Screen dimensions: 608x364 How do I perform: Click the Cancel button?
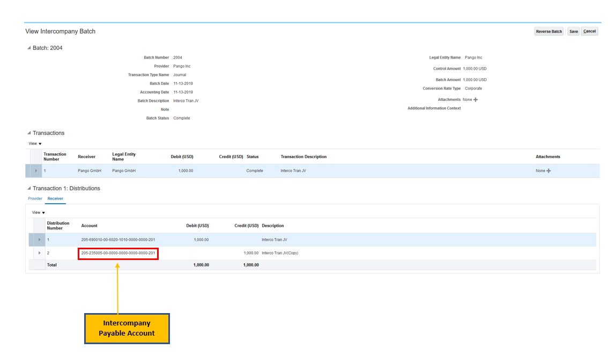(x=589, y=32)
